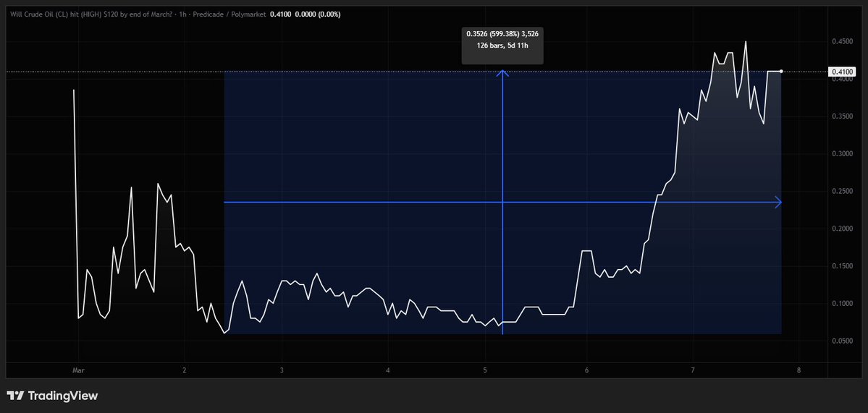
Task: Click the 0.3500 price axis label
Action: 841,116
